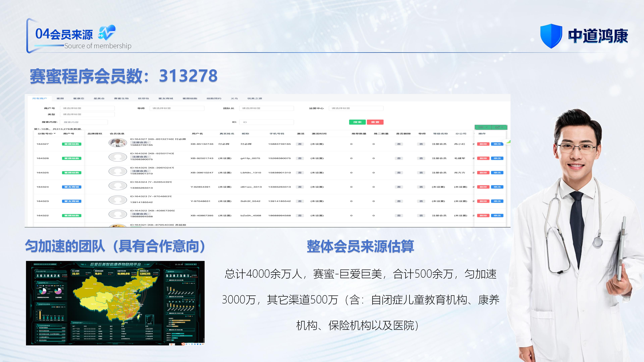
Task: Click the 导师 否 badge in row 164325
Action: (x=421, y=173)
